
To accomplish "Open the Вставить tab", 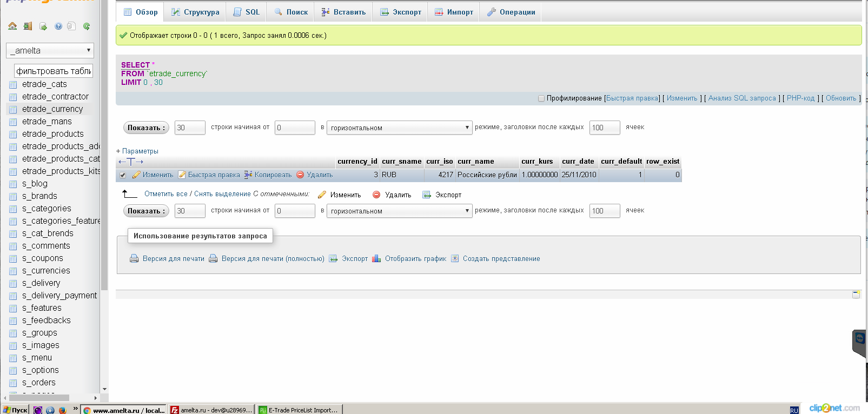I will pos(343,12).
